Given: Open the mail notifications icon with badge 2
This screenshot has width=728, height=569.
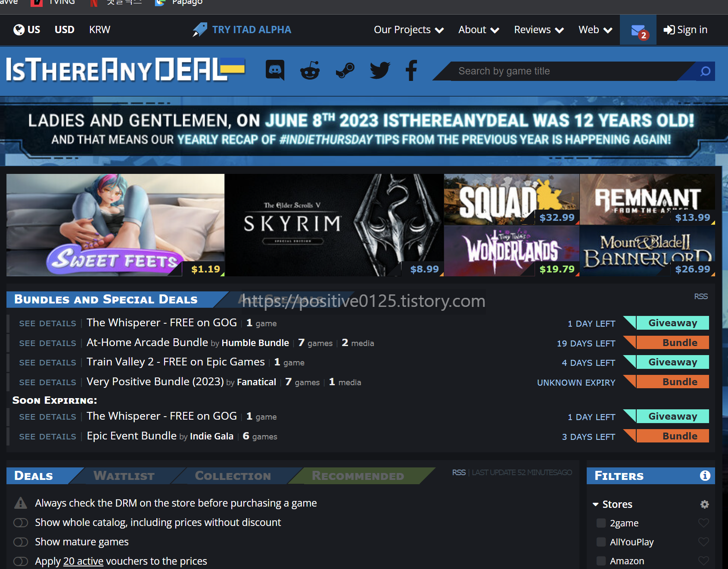Looking at the screenshot, I should pyautogui.click(x=638, y=30).
